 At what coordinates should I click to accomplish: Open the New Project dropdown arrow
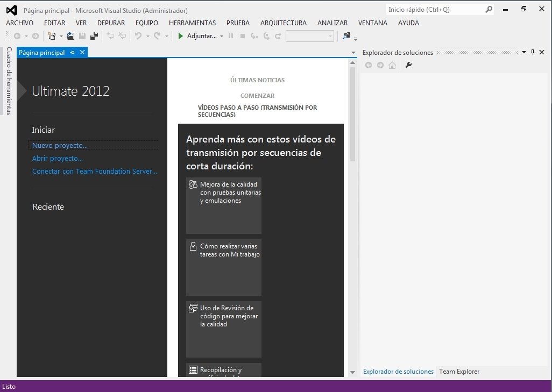point(61,36)
